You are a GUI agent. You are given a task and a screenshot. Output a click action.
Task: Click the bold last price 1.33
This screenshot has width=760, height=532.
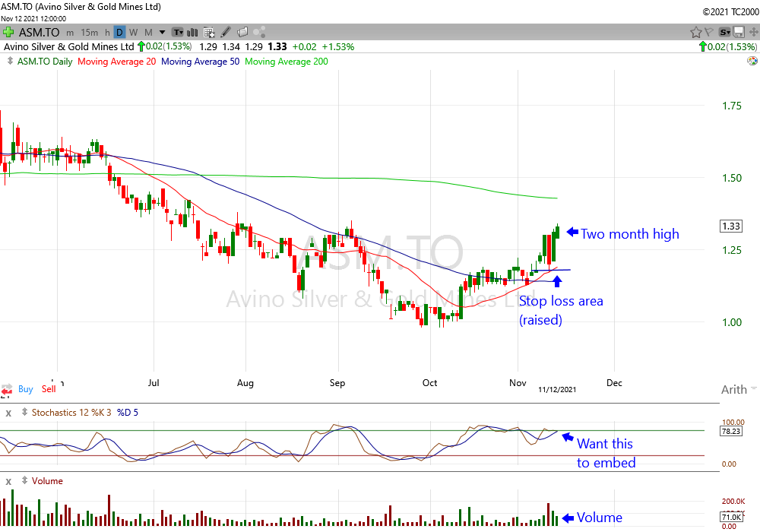pyautogui.click(x=277, y=46)
